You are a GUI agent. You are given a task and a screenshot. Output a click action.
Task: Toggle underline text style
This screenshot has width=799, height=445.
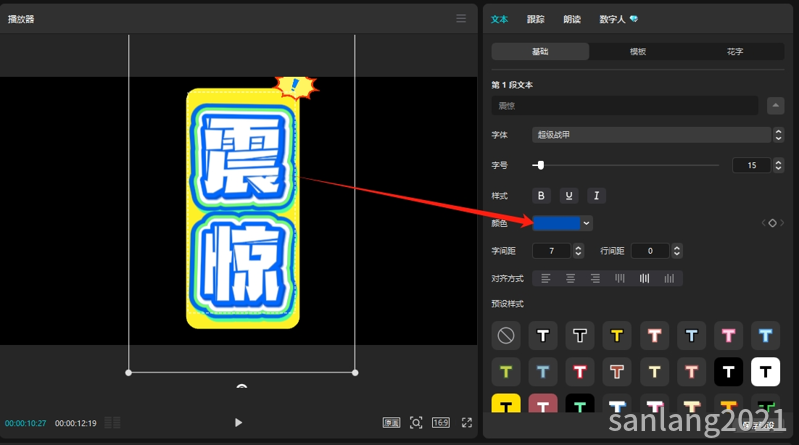(569, 196)
